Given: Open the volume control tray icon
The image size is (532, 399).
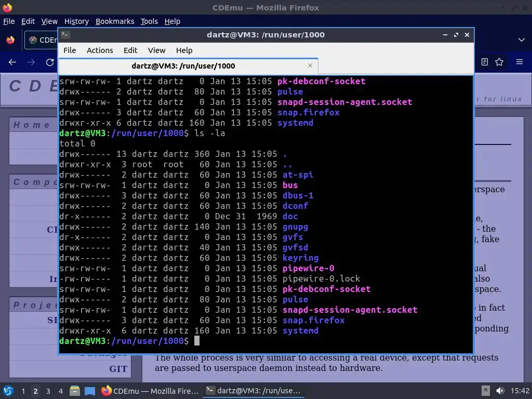Looking at the screenshot, I should click(x=500, y=391).
